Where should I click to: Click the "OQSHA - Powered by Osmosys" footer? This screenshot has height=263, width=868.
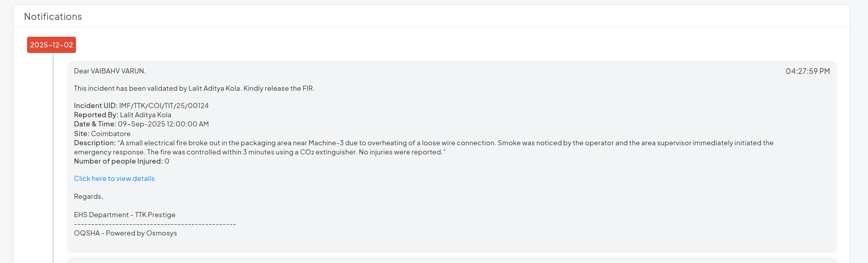tap(126, 233)
